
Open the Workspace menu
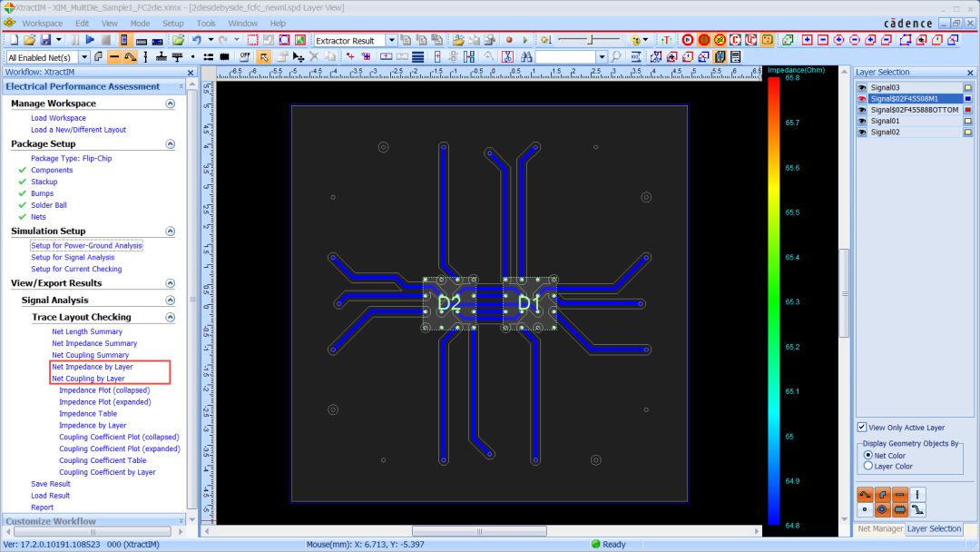(x=42, y=23)
